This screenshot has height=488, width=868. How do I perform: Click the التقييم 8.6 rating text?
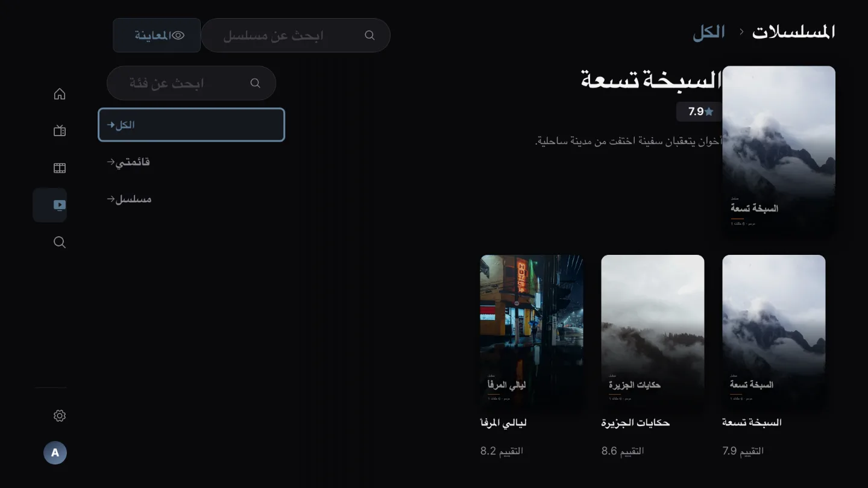coord(623,451)
